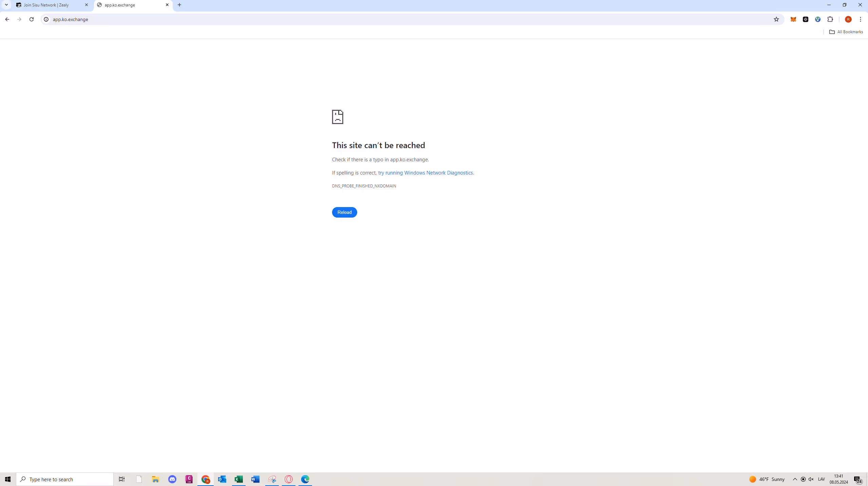View site information icon in address bar

46,19
